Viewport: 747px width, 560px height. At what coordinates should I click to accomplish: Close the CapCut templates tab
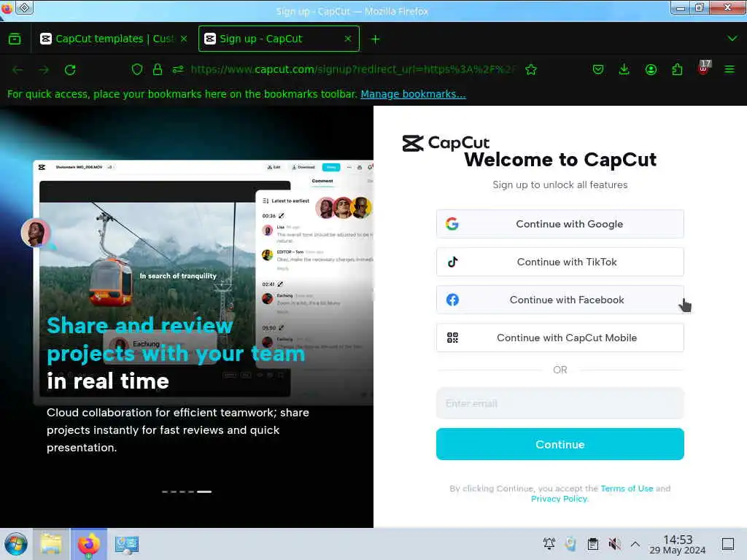pyautogui.click(x=184, y=39)
